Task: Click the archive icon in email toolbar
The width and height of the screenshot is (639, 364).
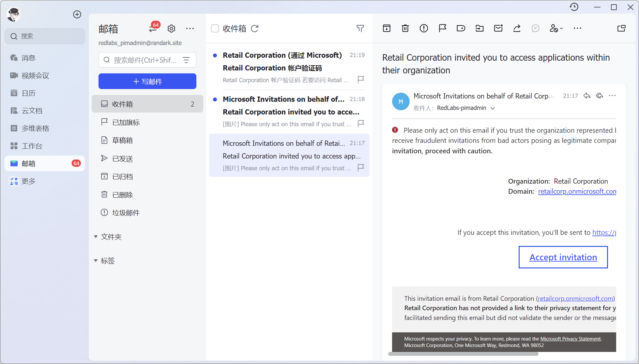Action: tap(387, 28)
